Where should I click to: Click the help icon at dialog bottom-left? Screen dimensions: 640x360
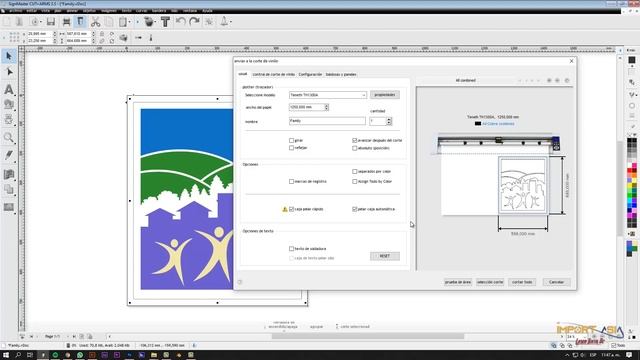240,282
